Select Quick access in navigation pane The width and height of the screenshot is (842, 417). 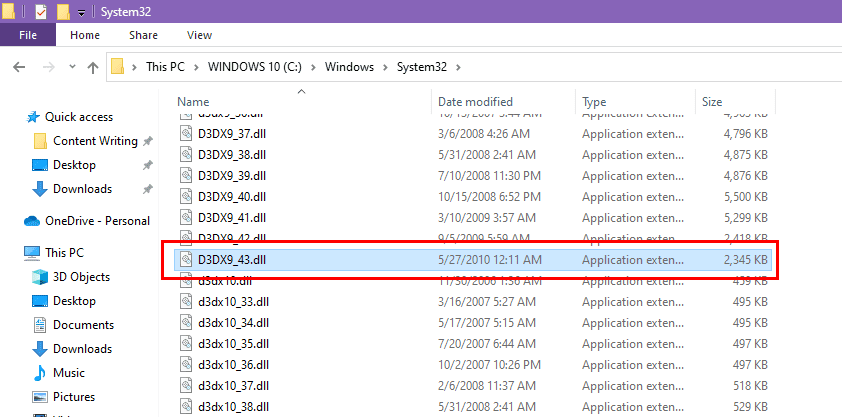tap(78, 117)
